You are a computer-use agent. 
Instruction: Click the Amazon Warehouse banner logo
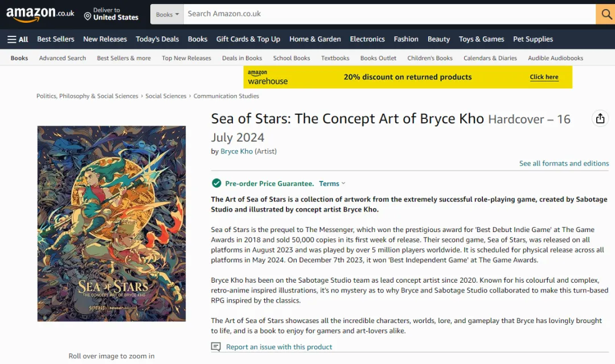[x=268, y=77]
